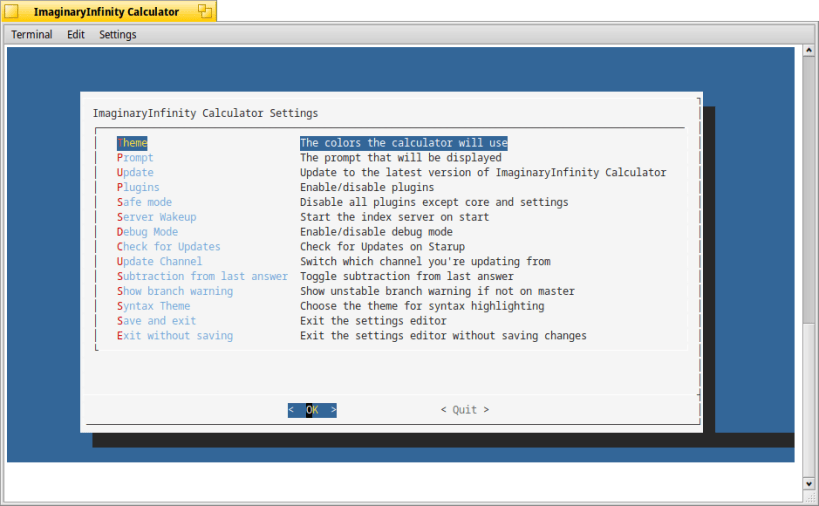Click 'Toggle subtraction from last answer' description

coord(407,276)
